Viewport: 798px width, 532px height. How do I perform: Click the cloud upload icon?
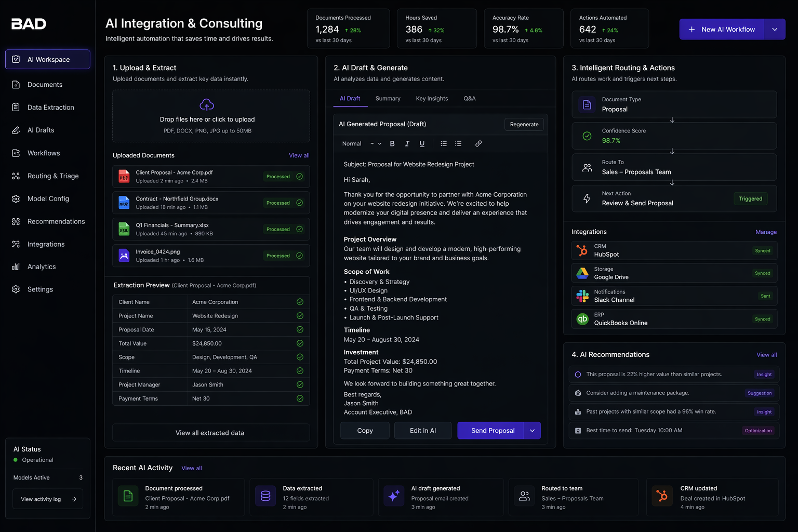point(207,104)
